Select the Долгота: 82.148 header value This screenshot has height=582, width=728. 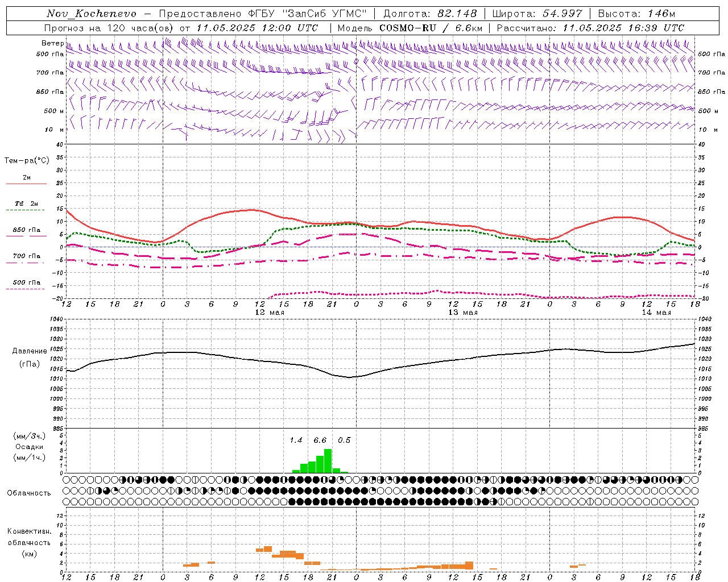pyautogui.click(x=430, y=14)
